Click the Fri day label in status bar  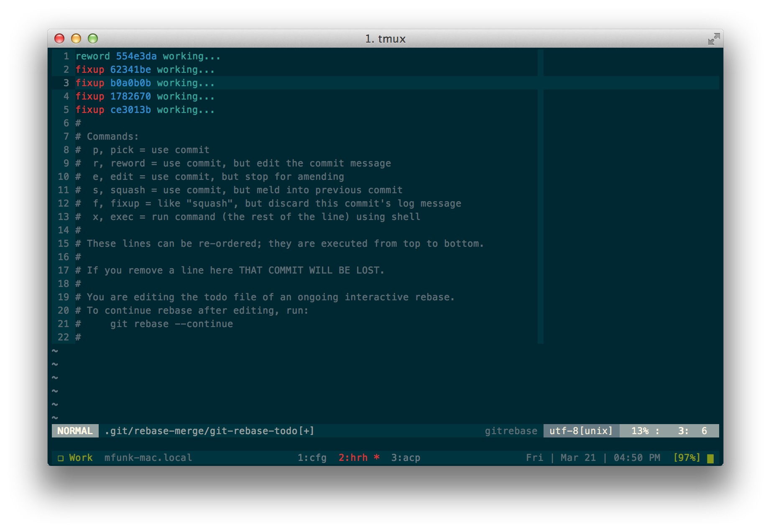tap(534, 458)
